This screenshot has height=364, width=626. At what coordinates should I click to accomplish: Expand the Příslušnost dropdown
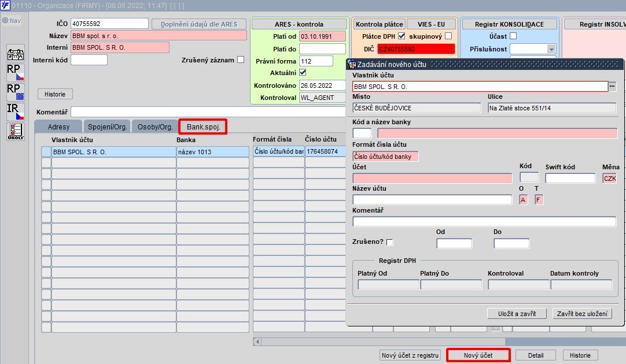pos(551,49)
